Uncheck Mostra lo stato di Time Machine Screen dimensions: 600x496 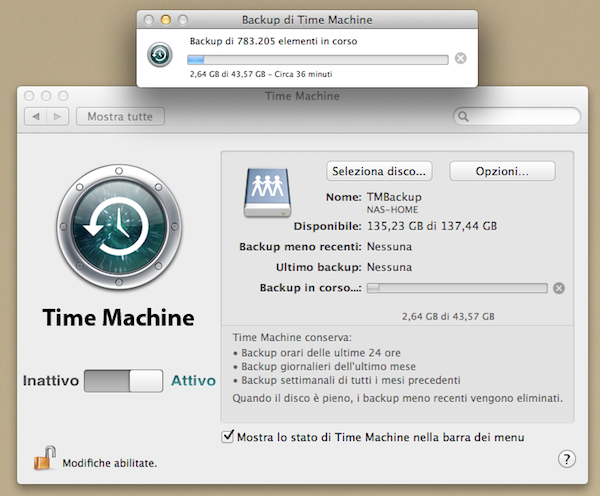(x=228, y=437)
